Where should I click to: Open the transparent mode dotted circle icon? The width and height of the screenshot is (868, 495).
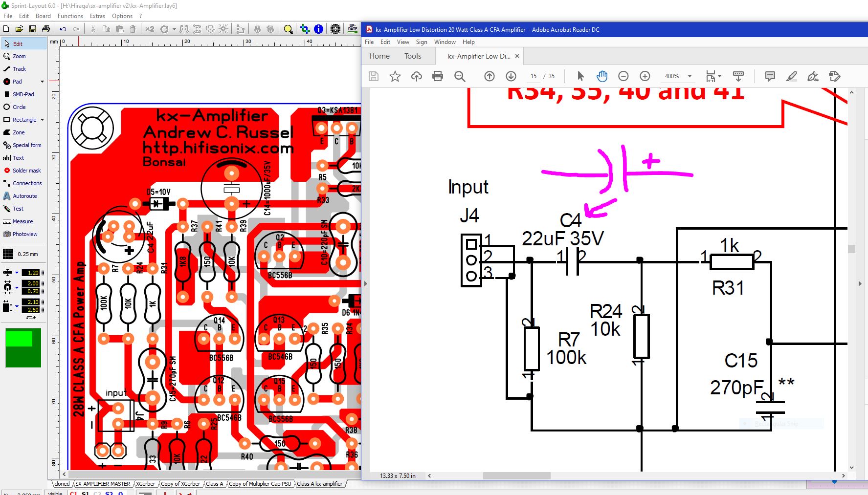pos(335,29)
